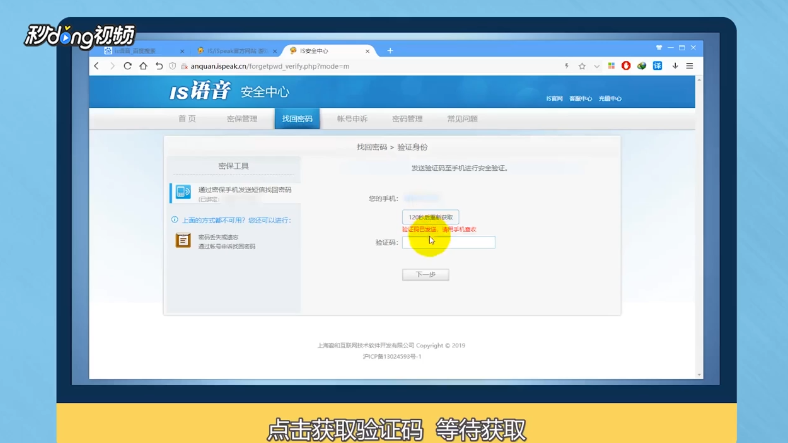Image resolution: width=788 pixels, height=443 pixels.
Task: Click the browser back arrow
Action: 96,66
